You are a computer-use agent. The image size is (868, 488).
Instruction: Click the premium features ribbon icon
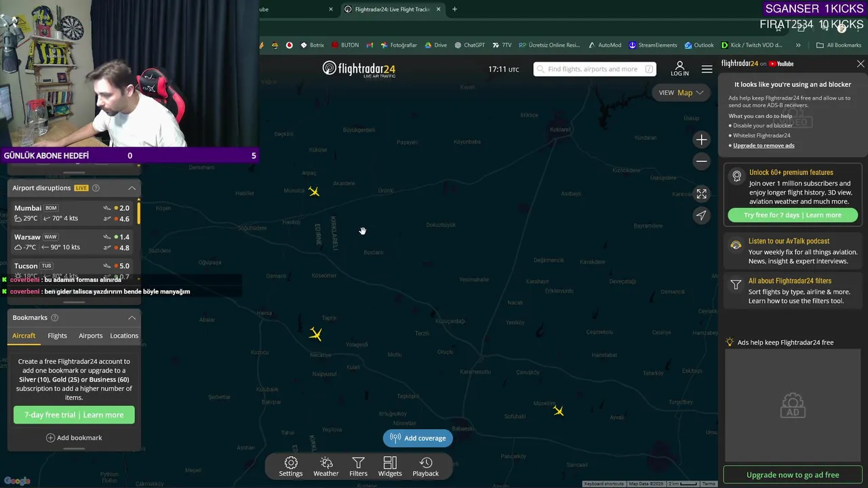736,176
